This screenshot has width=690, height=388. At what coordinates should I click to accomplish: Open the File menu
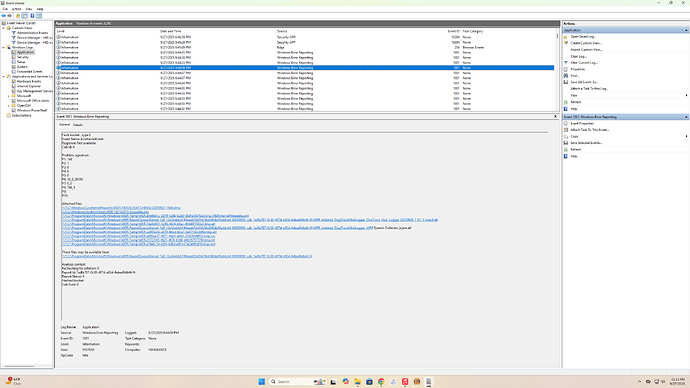click(x=5, y=9)
